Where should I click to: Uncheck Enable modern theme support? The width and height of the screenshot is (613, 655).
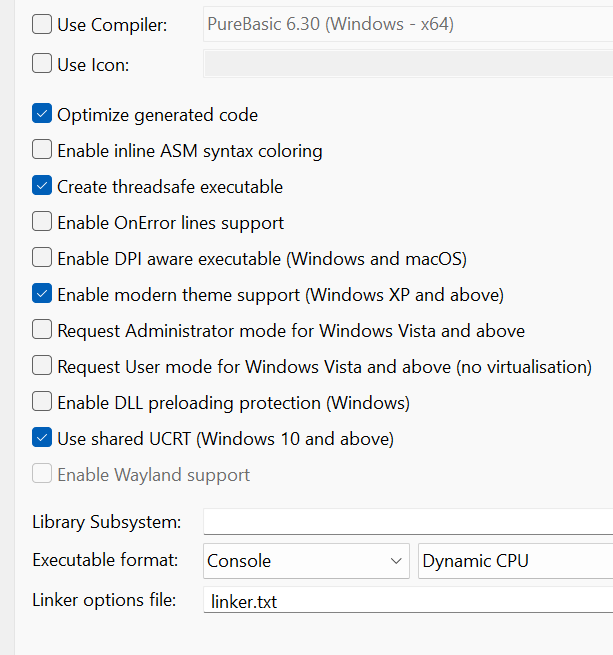click(42, 295)
